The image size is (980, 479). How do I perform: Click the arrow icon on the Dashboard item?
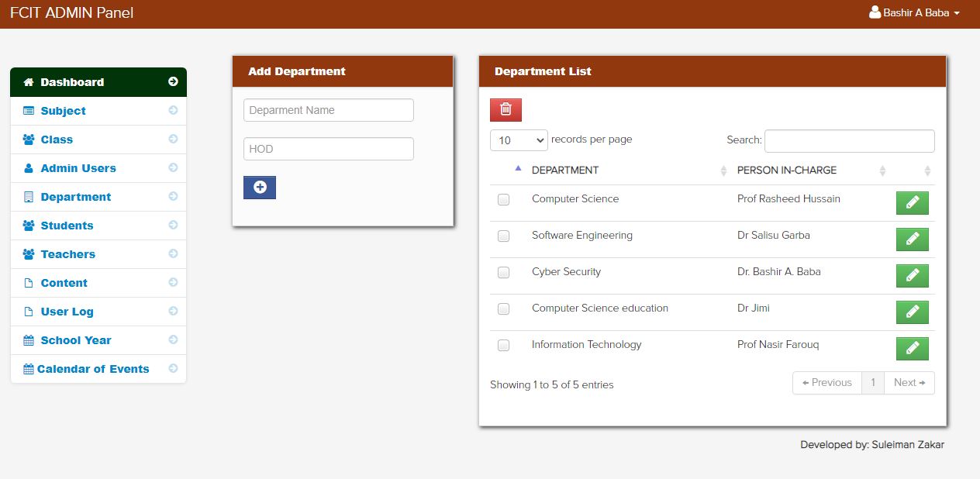[173, 82]
